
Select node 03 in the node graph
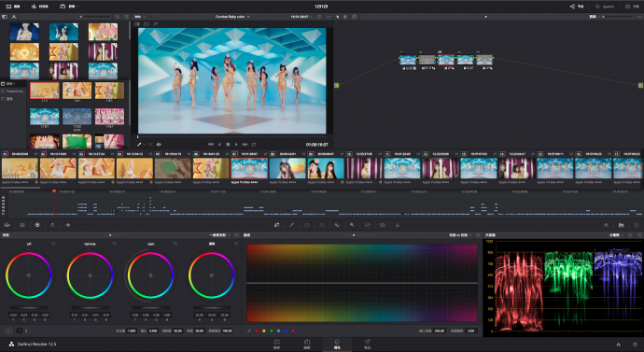446,60
